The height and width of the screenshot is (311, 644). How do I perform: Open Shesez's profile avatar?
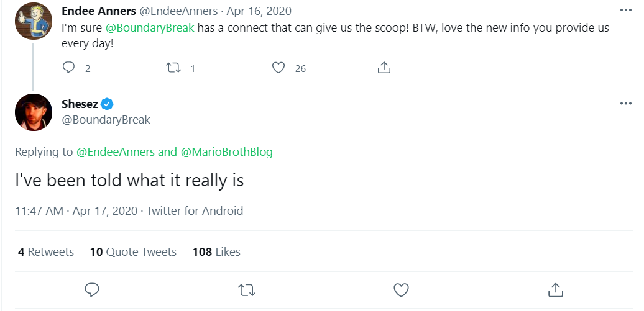point(34,112)
